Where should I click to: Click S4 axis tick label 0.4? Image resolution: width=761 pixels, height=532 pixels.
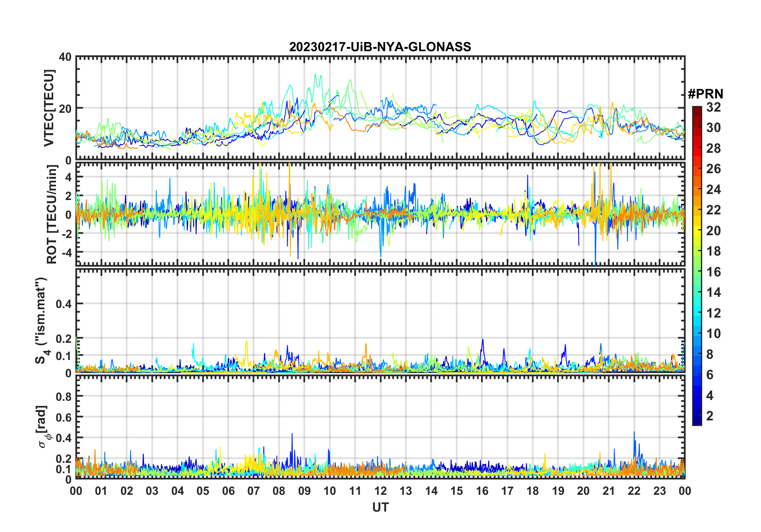(x=64, y=304)
